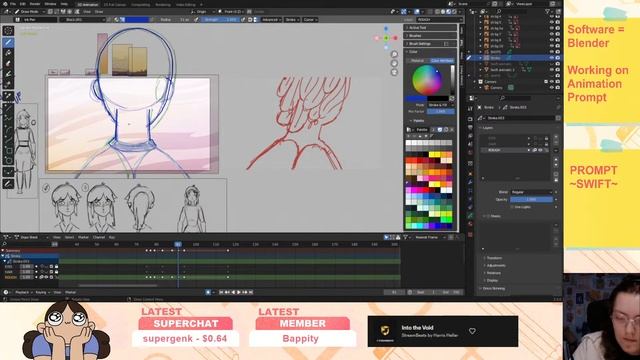Toggle Use Lights checkbox in layer properties
The width and height of the screenshot is (640, 360).
[512, 207]
